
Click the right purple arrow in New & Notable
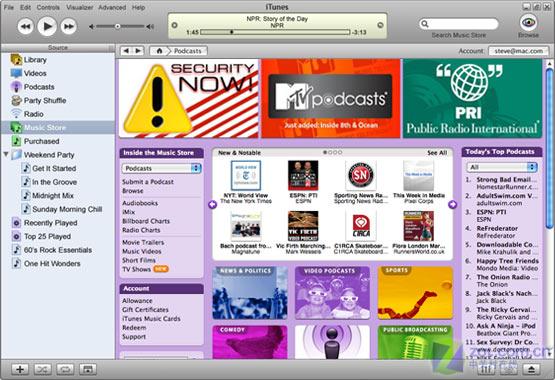click(452, 205)
